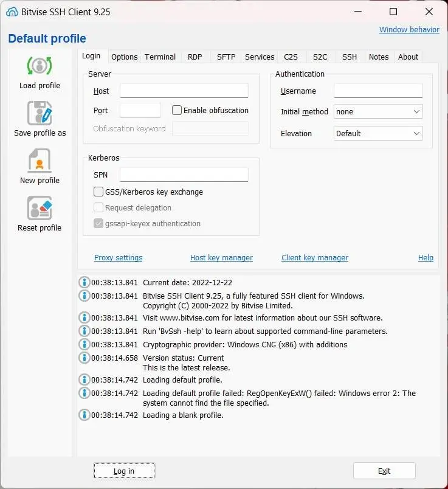The height and width of the screenshot is (489, 448).
Task: Switch to the Terminal tab
Action: (x=160, y=57)
